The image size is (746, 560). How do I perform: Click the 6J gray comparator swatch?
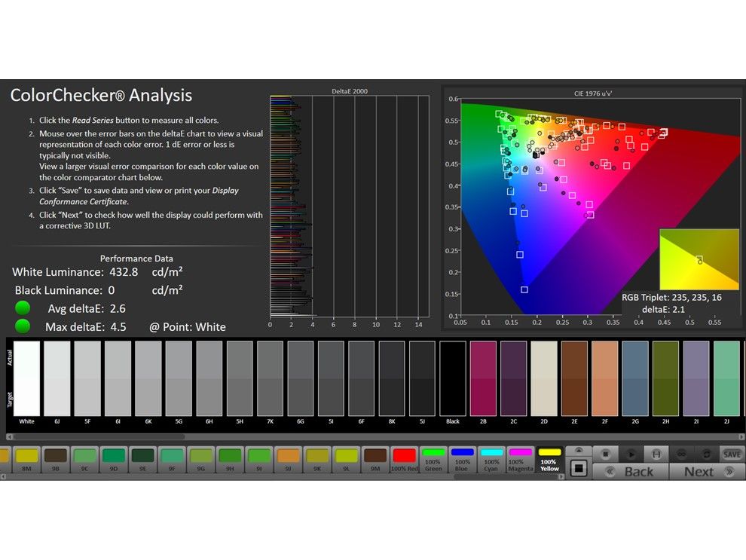coord(57,378)
